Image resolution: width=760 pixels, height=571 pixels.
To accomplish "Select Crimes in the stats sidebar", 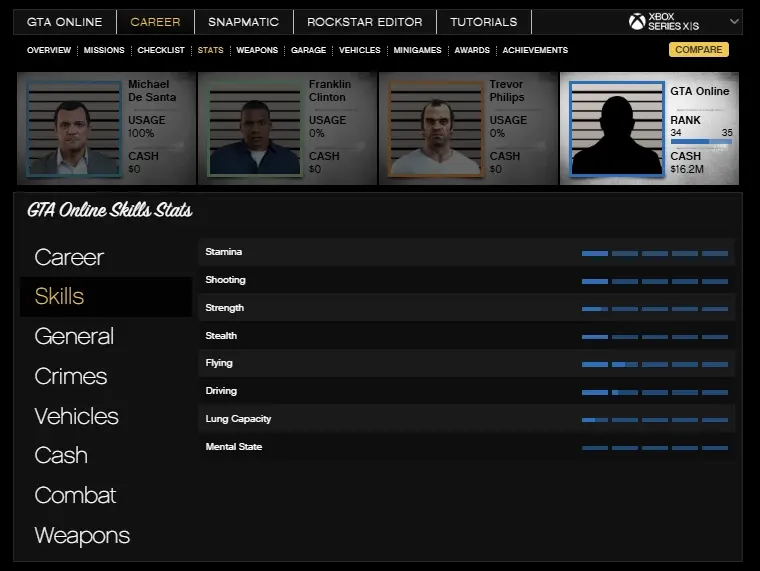I will pos(70,377).
